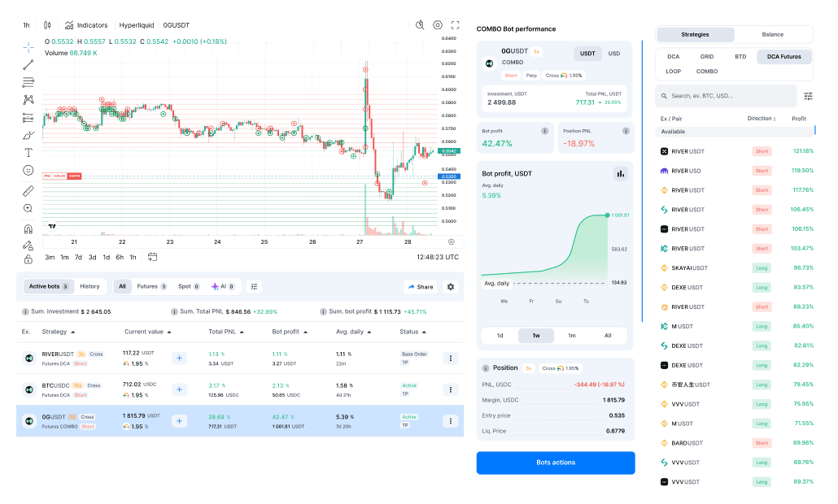Open the forecast and position tool

(28, 117)
